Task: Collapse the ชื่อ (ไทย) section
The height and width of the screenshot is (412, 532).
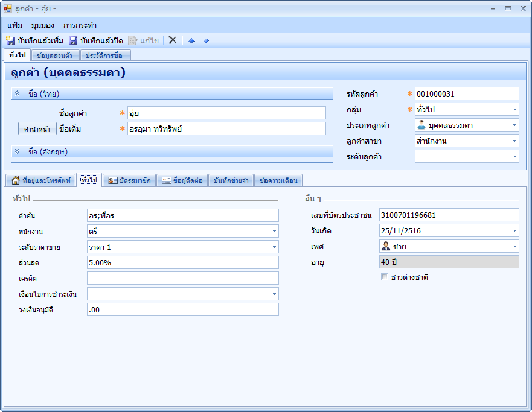Action: coord(18,93)
